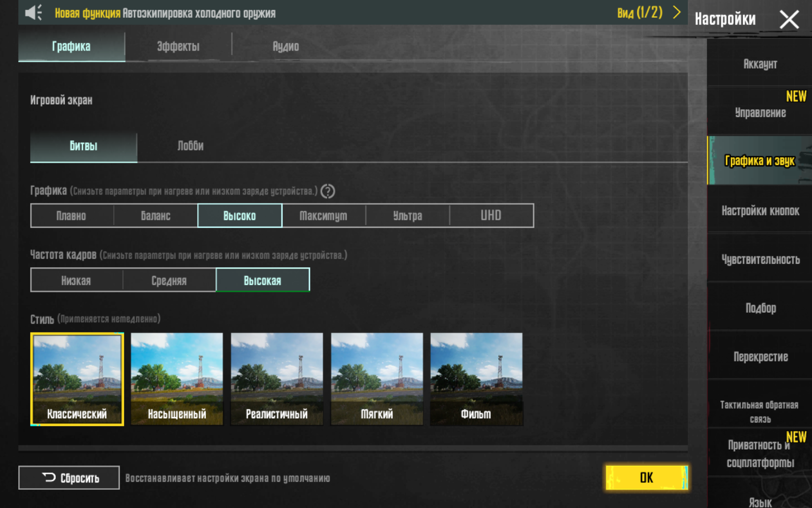Go to Аккаунт settings section
Image resolution: width=812 pixels, height=508 pixels.
tap(760, 64)
